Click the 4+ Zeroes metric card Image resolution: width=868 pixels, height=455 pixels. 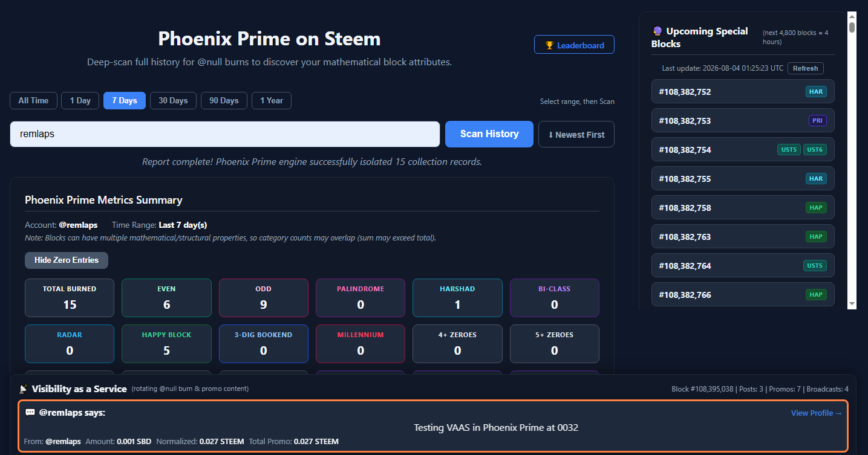coord(457,344)
